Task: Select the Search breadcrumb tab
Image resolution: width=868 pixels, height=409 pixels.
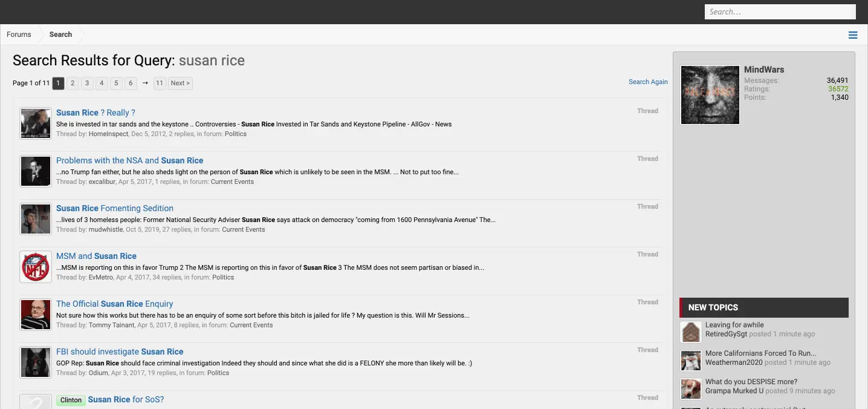Action: click(60, 34)
